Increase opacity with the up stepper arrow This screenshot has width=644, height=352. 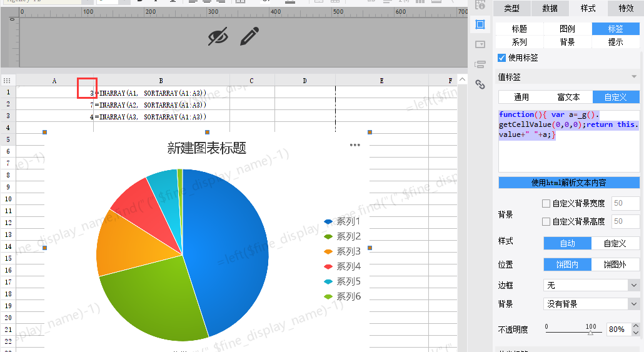(636, 326)
